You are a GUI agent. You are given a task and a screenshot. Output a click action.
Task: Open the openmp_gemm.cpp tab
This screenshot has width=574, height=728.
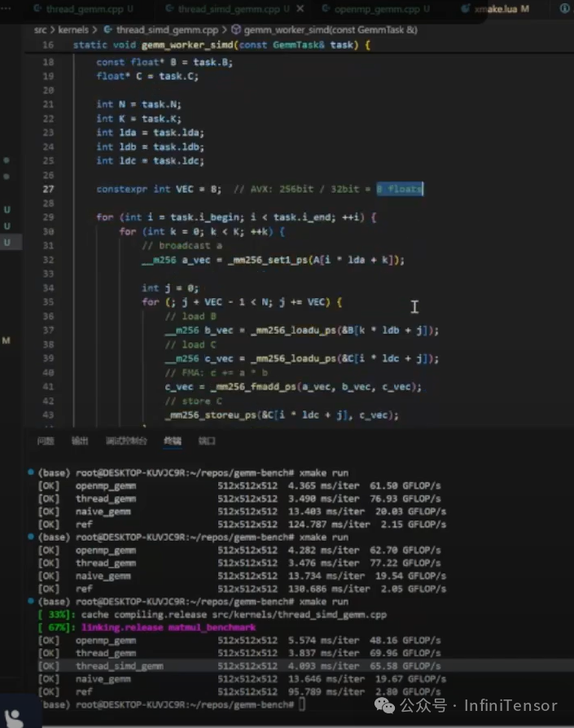point(376,9)
